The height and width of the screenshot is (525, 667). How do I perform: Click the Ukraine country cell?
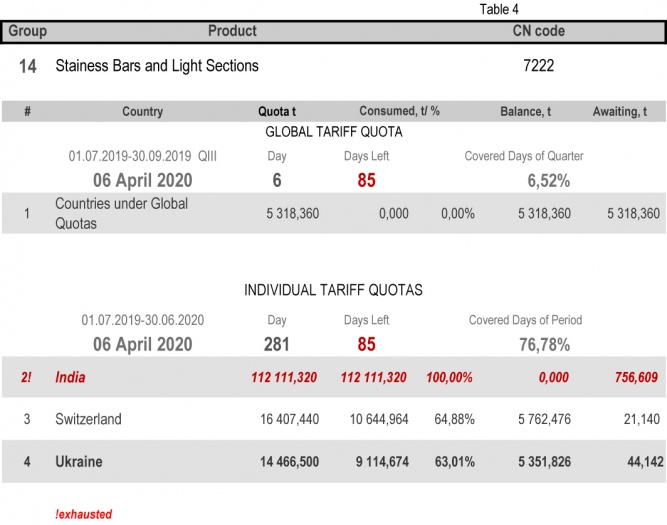pyautogui.click(x=78, y=462)
